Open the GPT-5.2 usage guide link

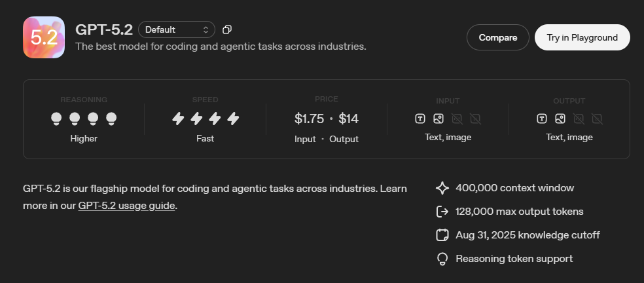[x=126, y=206]
